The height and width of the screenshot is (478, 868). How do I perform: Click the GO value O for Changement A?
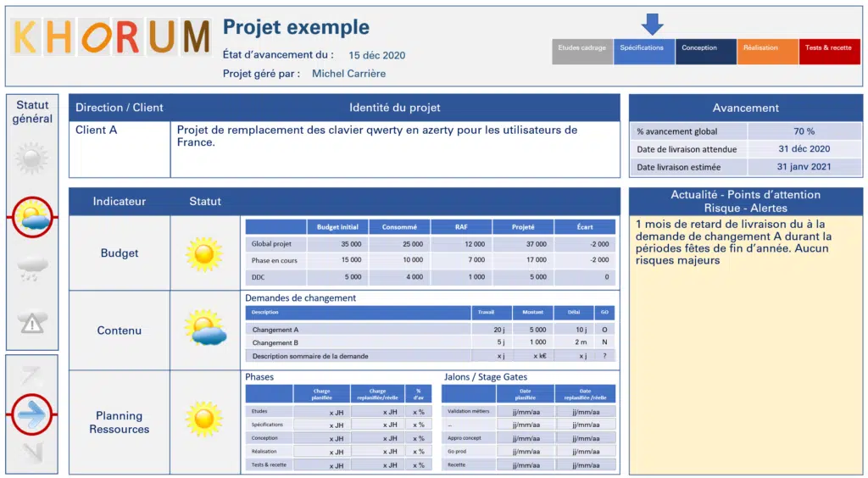pyautogui.click(x=604, y=330)
